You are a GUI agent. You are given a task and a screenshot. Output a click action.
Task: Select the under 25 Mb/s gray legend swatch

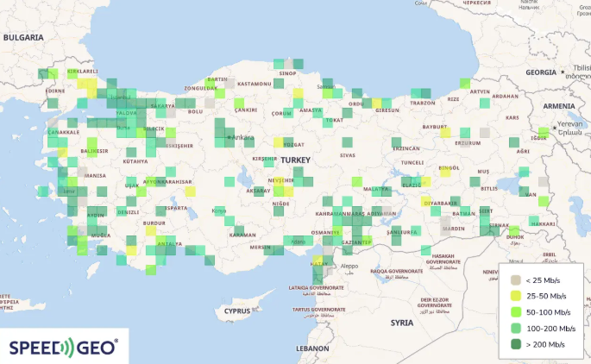click(x=516, y=280)
